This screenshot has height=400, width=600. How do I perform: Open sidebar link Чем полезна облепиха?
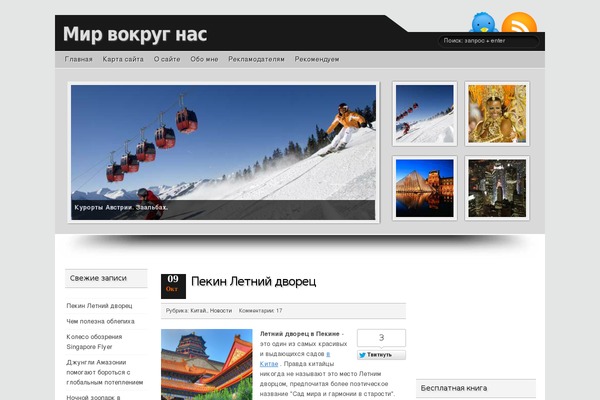[100, 322]
